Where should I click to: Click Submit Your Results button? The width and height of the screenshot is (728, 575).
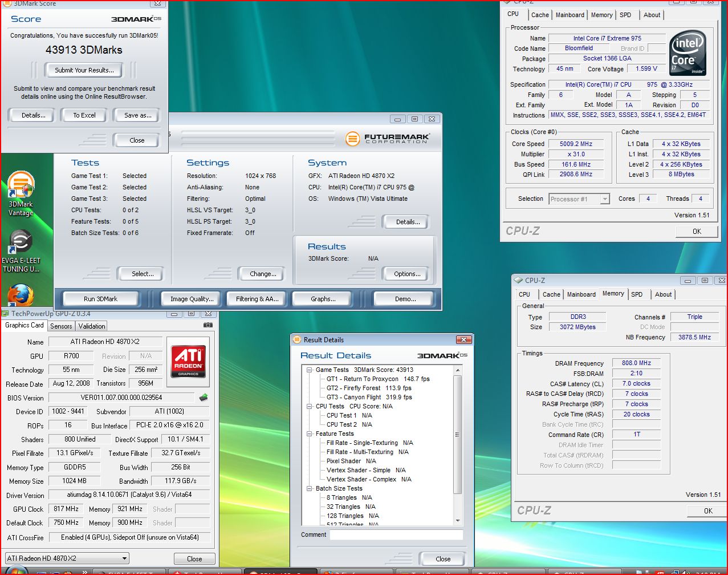(84, 70)
